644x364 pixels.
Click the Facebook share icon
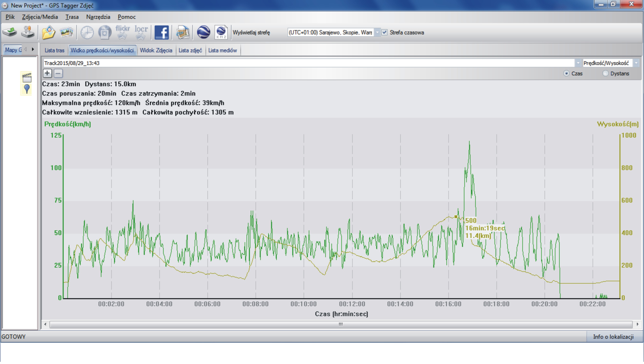[x=162, y=32]
